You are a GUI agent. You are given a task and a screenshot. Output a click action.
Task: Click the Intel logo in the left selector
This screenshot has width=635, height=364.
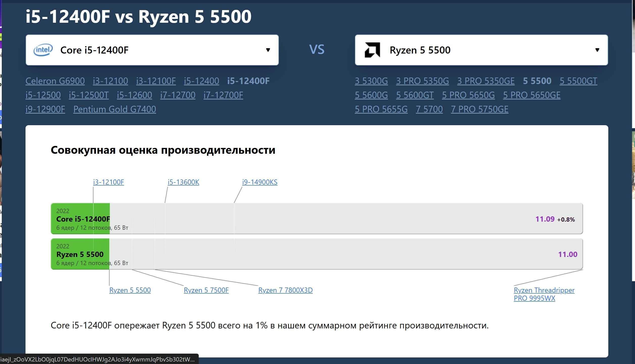tap(43, 50)
